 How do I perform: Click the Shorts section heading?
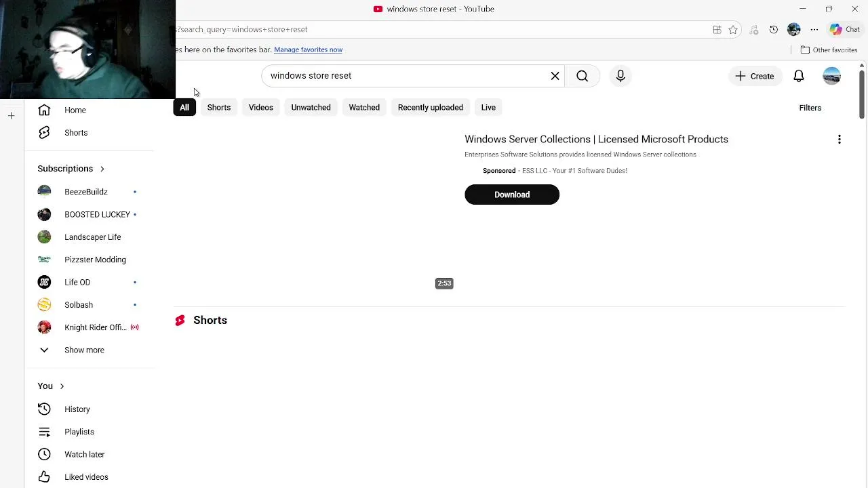click(x=210, y=321)
